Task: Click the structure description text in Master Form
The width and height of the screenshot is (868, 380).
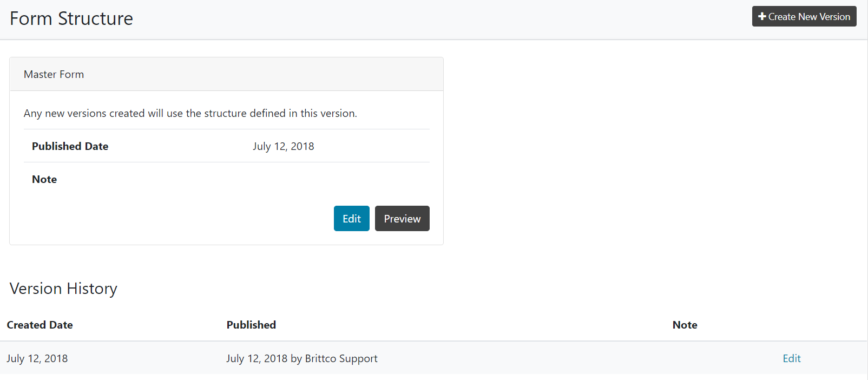Action: tap(190, 113)
